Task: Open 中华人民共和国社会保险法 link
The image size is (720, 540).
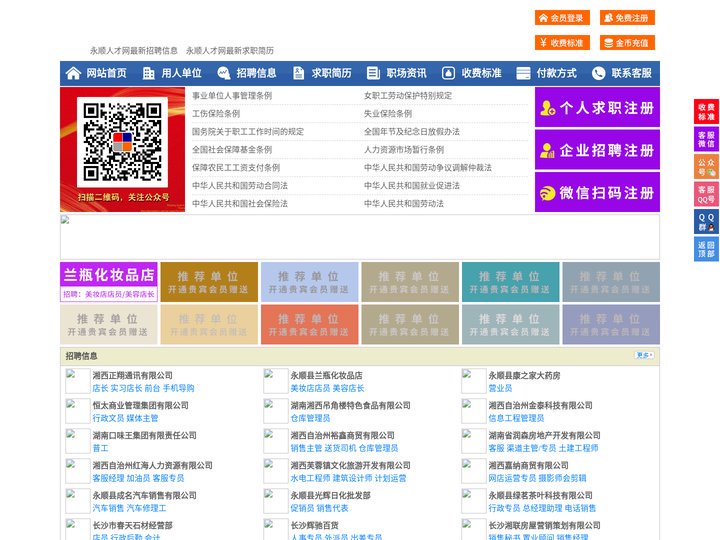Action: tap(240, 203)
